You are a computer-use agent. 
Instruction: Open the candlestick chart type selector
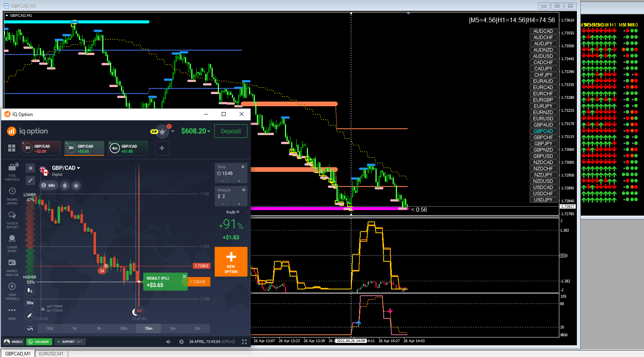[30, 290]
